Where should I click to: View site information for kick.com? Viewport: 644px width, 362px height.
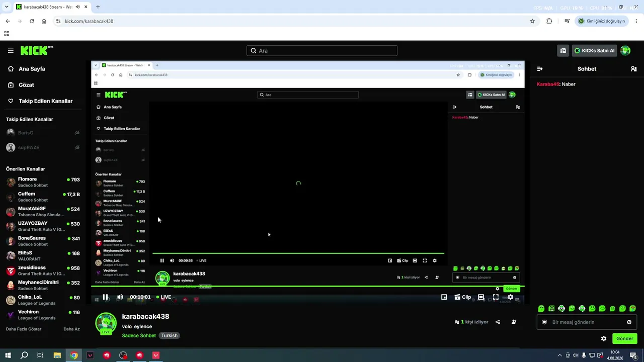(x=58, y=21)
